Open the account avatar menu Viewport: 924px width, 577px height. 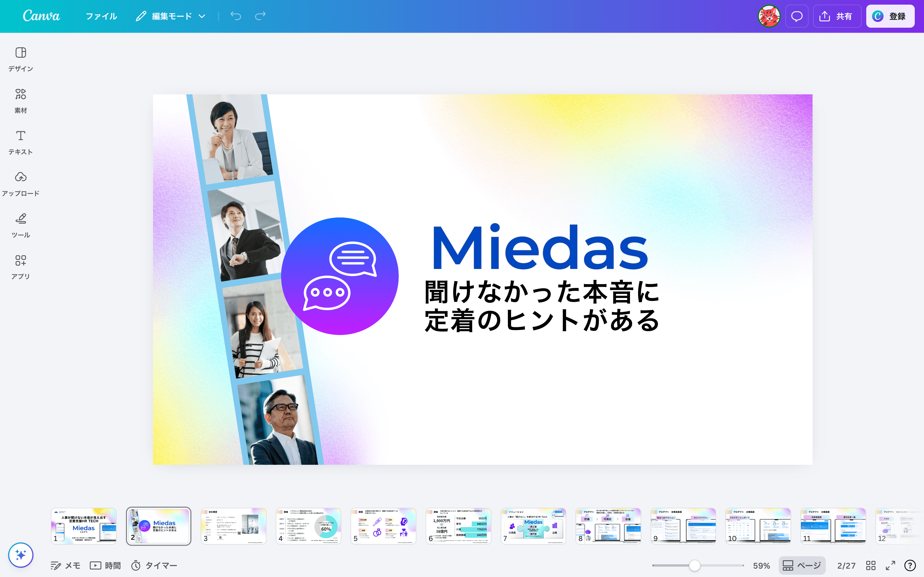(769, 16)
